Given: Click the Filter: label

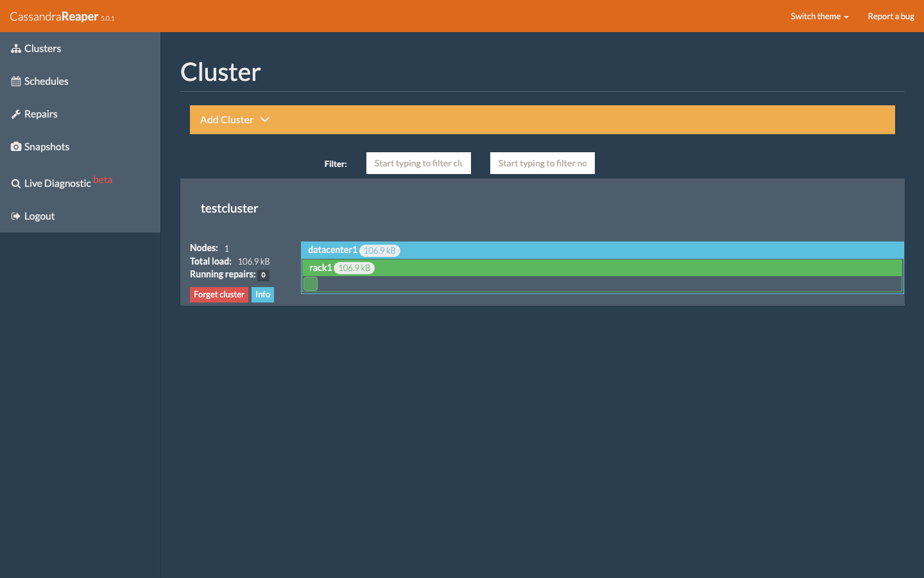Looking at the screenshot, I should pos(336,164).
